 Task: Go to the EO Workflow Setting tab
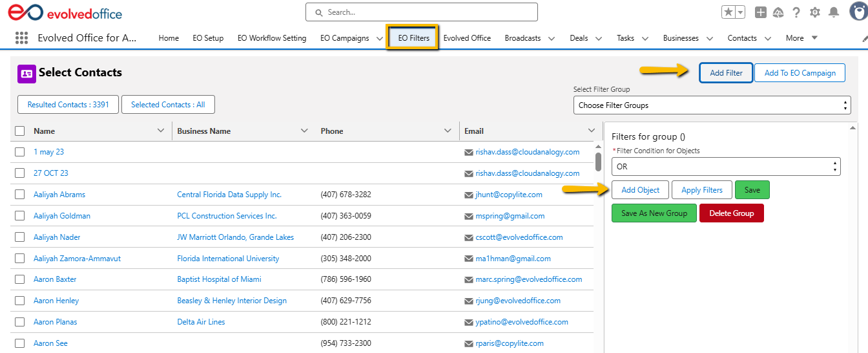(x=272, y=38)
